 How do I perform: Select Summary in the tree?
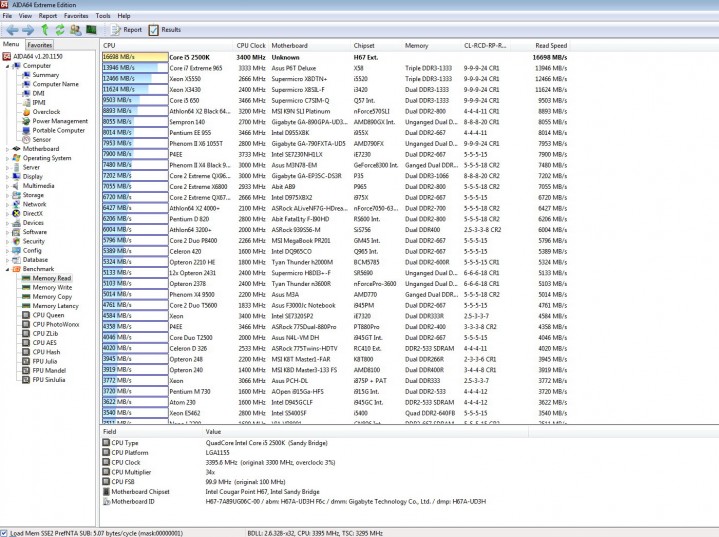click(45, 75)
